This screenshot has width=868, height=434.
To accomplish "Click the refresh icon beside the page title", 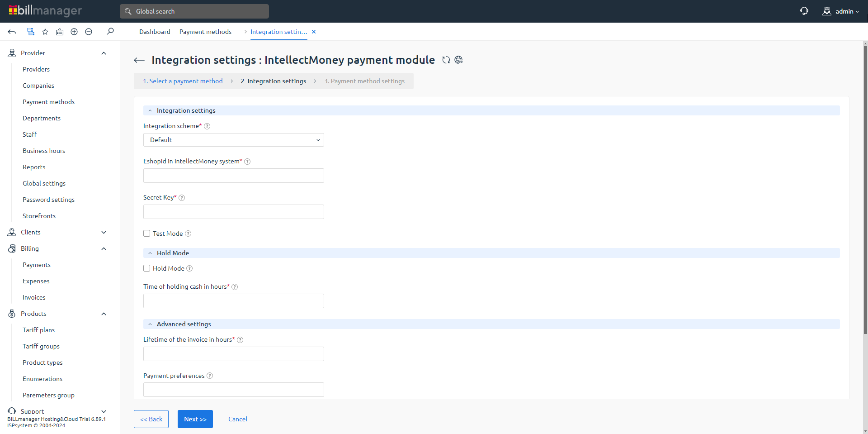I will tap(446, 60).
